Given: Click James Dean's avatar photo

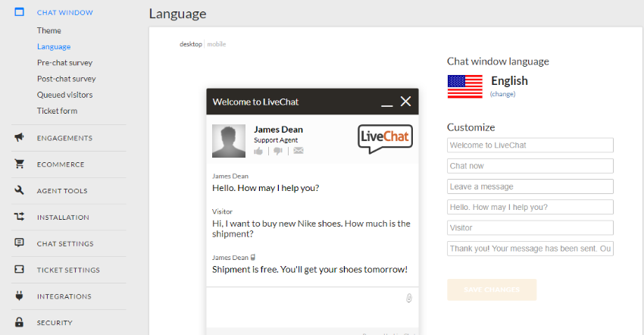Looking at the screenshot, I should click(x=229, y=141).
